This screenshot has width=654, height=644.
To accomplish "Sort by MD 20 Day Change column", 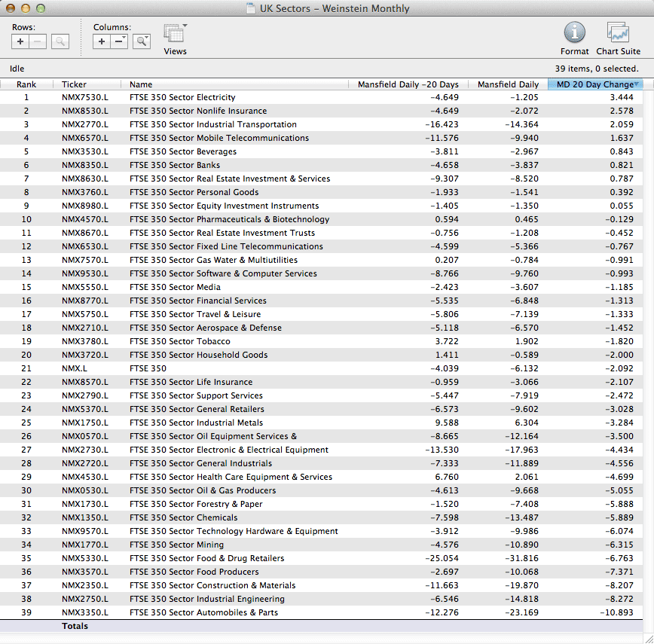I will coord(594,84).
